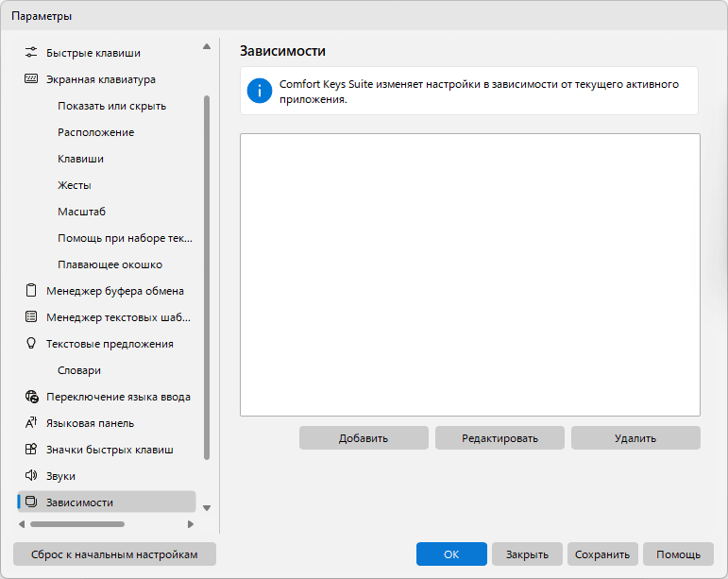Screen dimensions: 728x579
Task: Click the Редактировать button
Action: tap(499, 438)
